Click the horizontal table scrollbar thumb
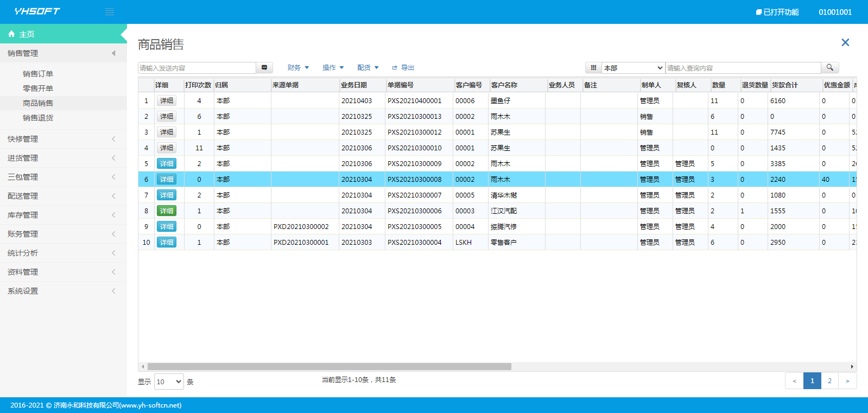The width and height of the screenshot is (868, 413). [330, 366]
